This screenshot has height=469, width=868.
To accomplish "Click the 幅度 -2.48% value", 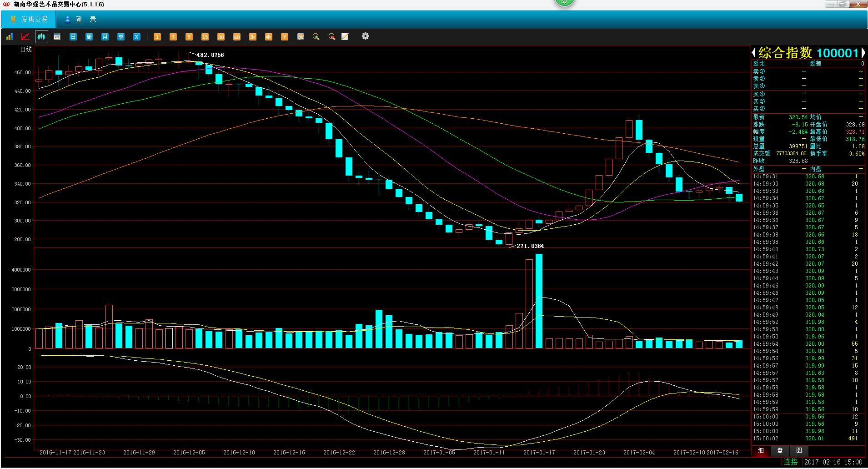I will click(798, 132).
